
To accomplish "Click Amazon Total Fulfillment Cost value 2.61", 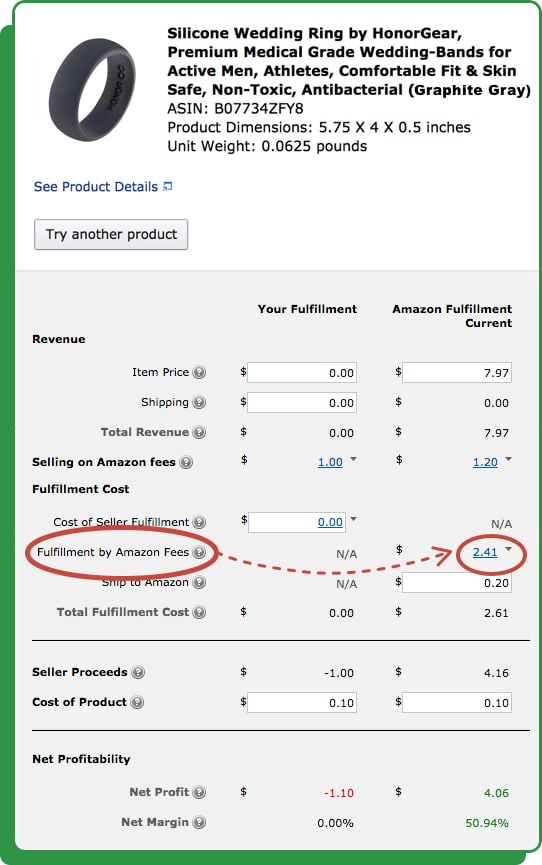I will coord(496,613).
